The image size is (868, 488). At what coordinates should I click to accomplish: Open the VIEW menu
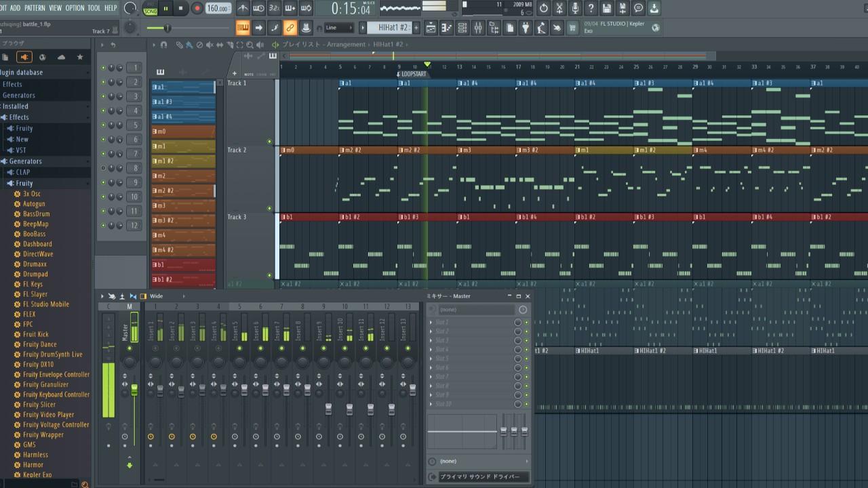[x=55, y=8]
